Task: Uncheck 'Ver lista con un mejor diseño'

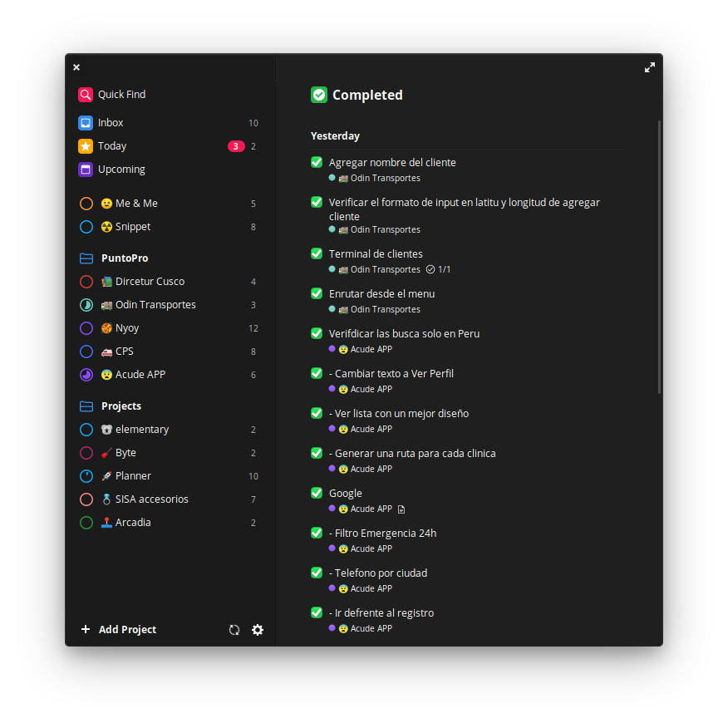Action: tap(317, 413)
